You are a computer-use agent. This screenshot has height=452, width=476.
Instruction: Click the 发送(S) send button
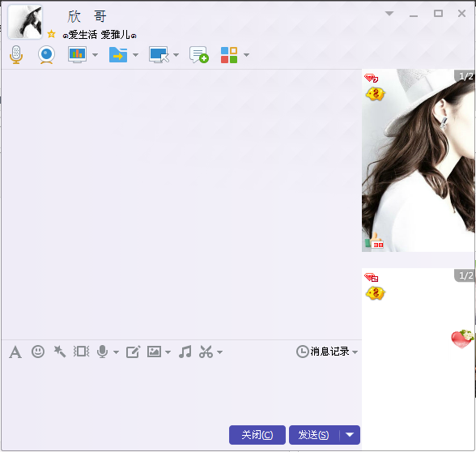click(x=314, y=435)
